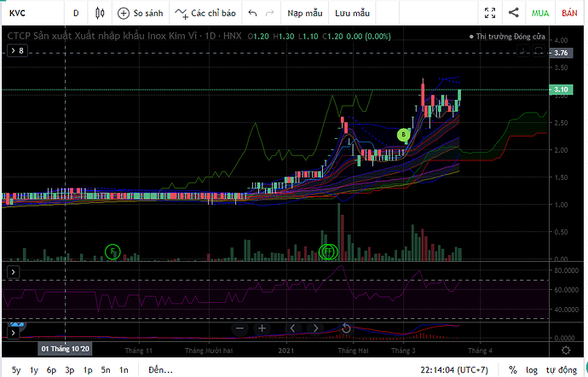Click 2021 time axis label

pos(286,351)
